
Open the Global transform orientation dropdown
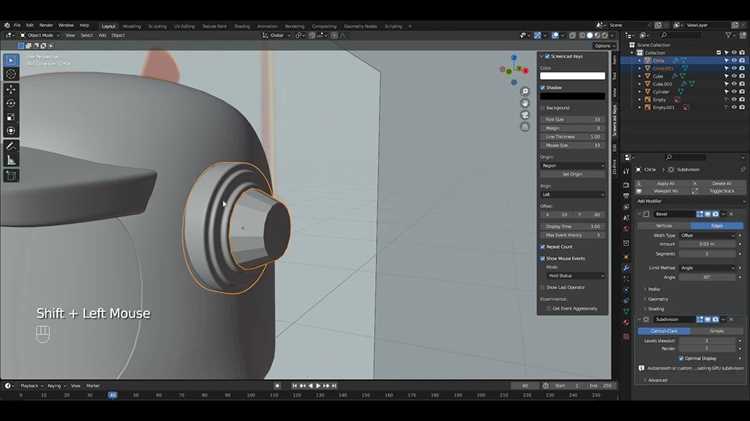click(276, 35)
